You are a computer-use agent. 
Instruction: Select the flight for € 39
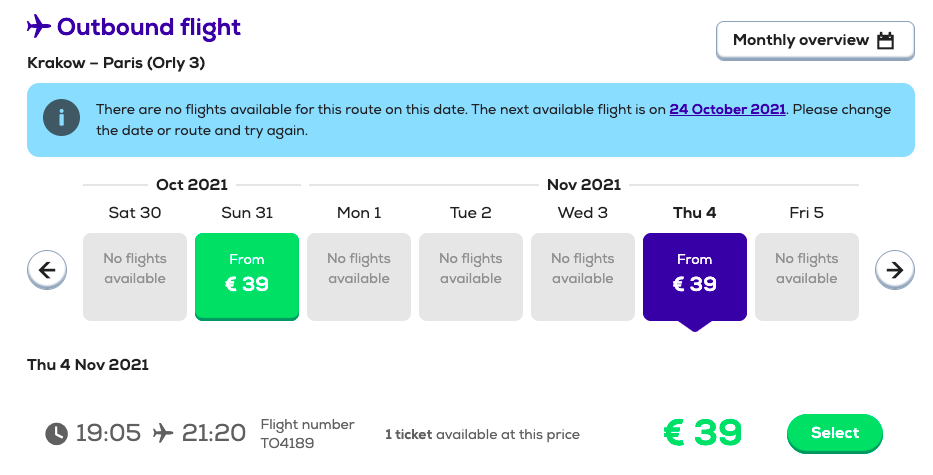(834, 433)
